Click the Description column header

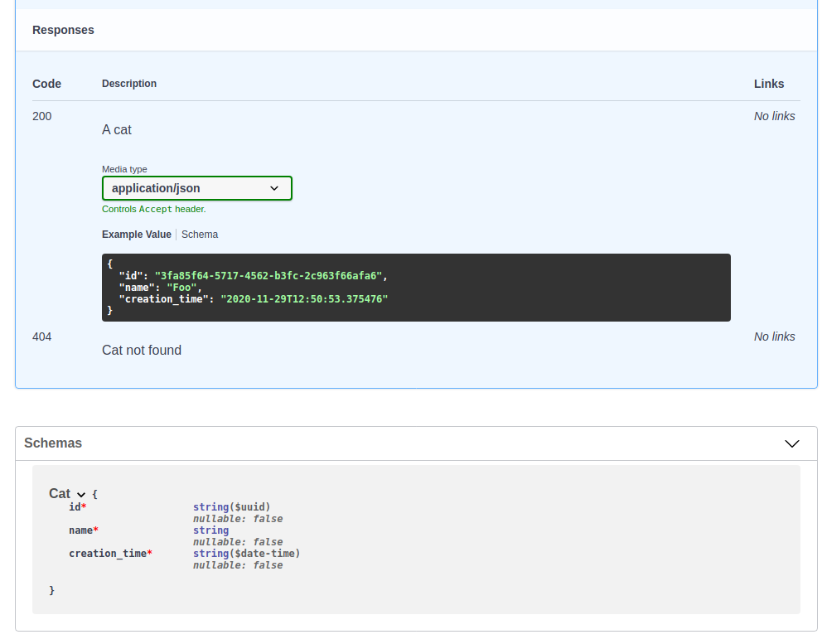click(129, 84)
